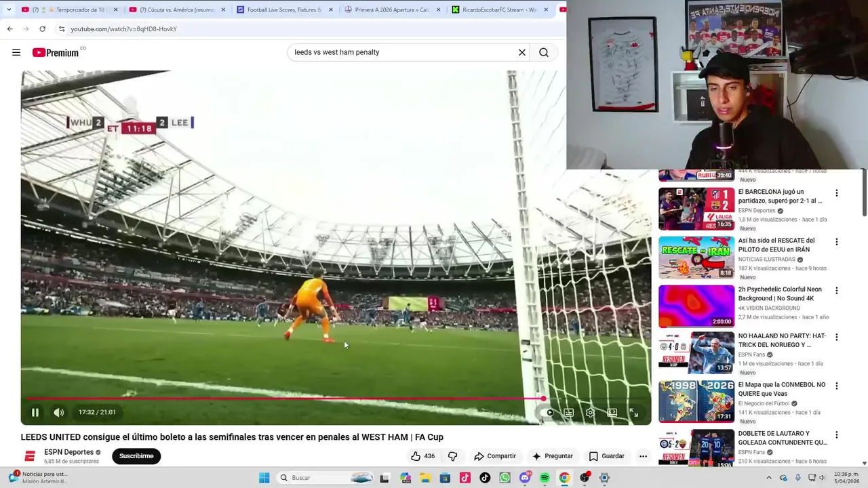Screen dimensions: 868x488
Task: Toggle subtitles on the video
Action: click(569, 412)
